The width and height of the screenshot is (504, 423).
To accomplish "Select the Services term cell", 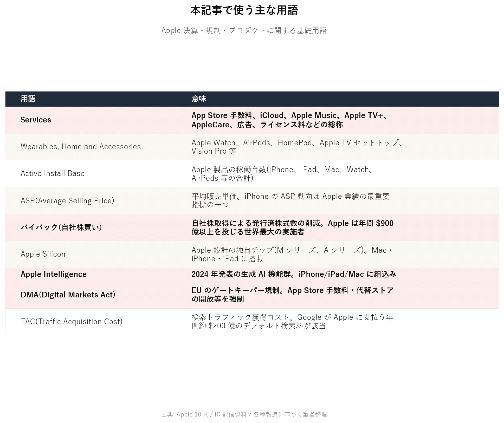I will click(81, 120).
